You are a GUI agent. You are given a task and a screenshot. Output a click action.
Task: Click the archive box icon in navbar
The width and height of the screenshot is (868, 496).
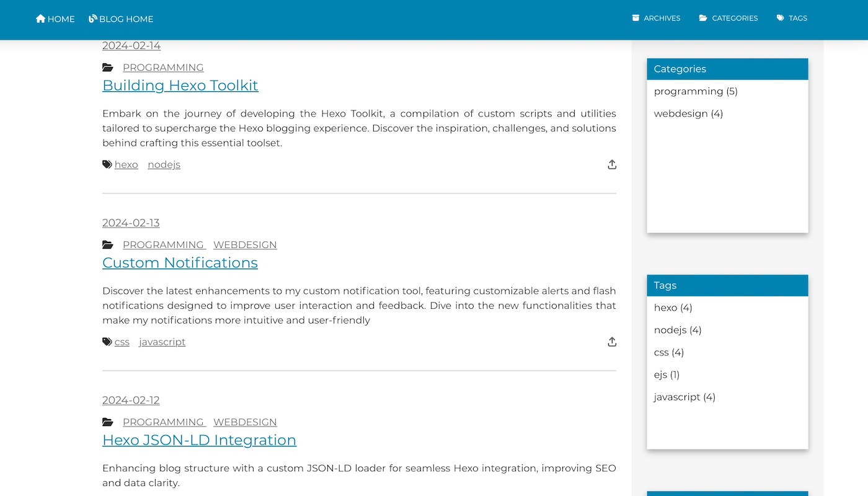coord(635,18)
